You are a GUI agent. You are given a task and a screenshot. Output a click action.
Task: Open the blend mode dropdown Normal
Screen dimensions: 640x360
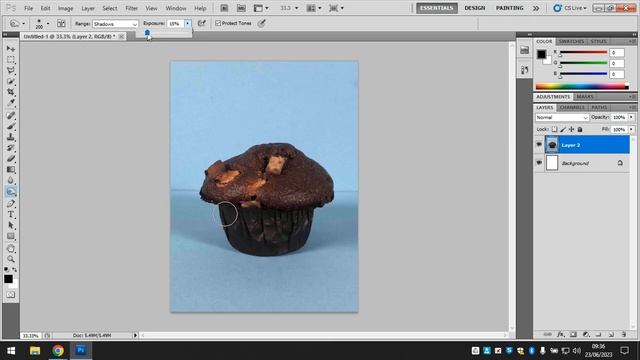[x=562, y=118]
